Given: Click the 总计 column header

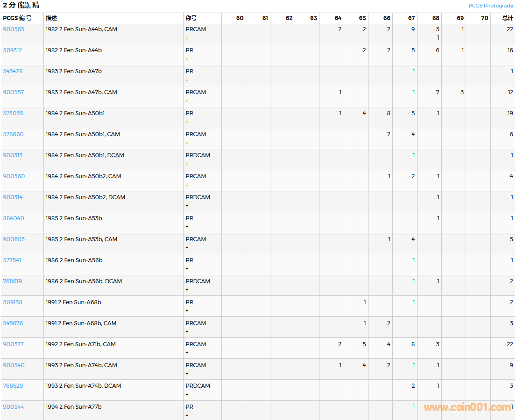Looking at the screenshot, I should tap(507, 18).
